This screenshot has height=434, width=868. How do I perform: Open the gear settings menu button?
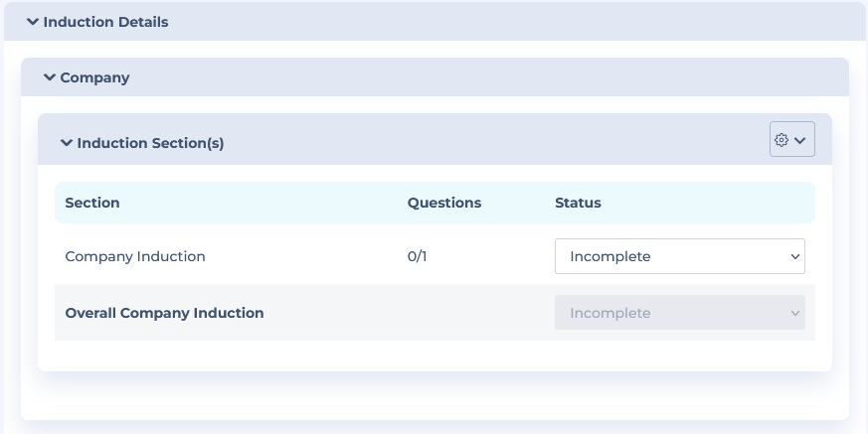coord(792,139)
